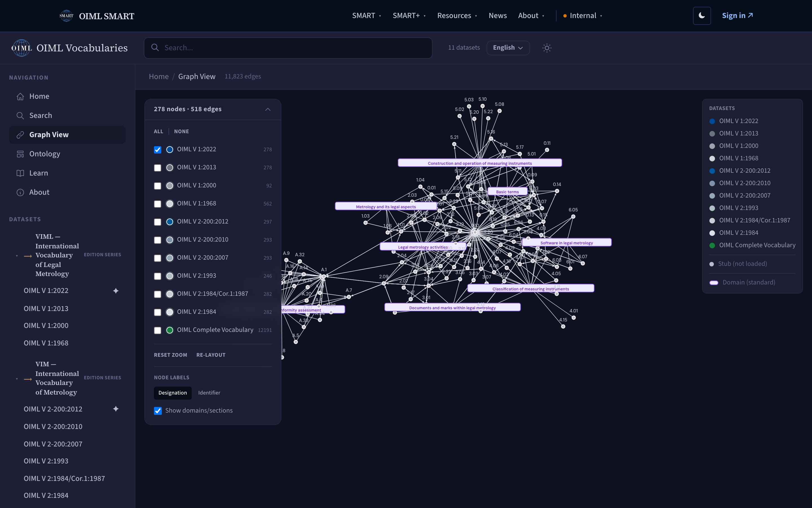This screenshot has height=508, width=812.
Task: Click OIML V 1:2022 blue legend swatch
Action: 712,121
